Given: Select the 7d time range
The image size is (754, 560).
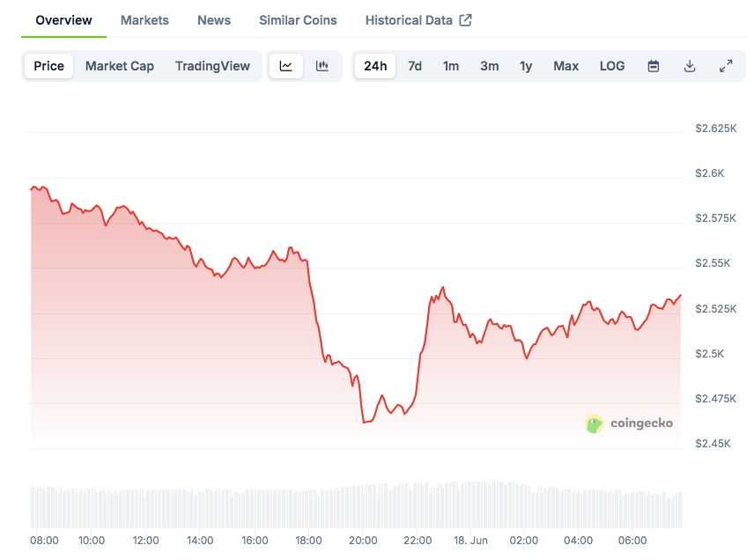Looking at the screenshot, I should [414, 66].
